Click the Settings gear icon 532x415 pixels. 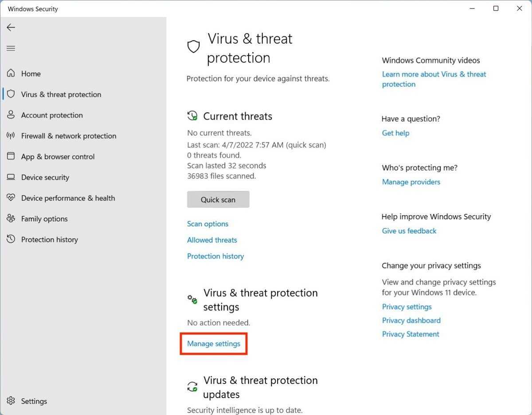11,401
